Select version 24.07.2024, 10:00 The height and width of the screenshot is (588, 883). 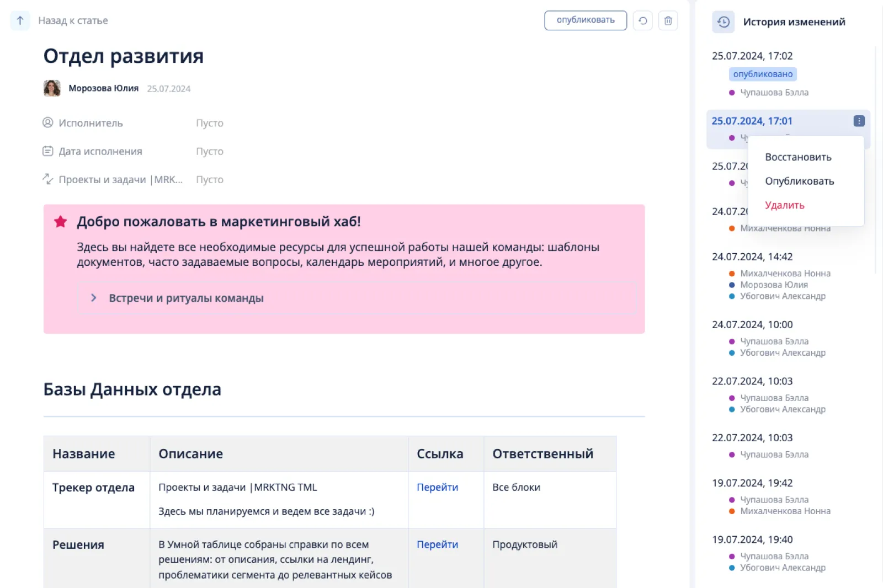click(752, 324)
